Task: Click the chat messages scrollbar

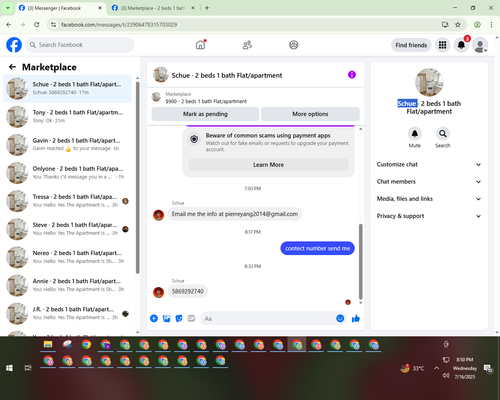Action: point(360,261)
